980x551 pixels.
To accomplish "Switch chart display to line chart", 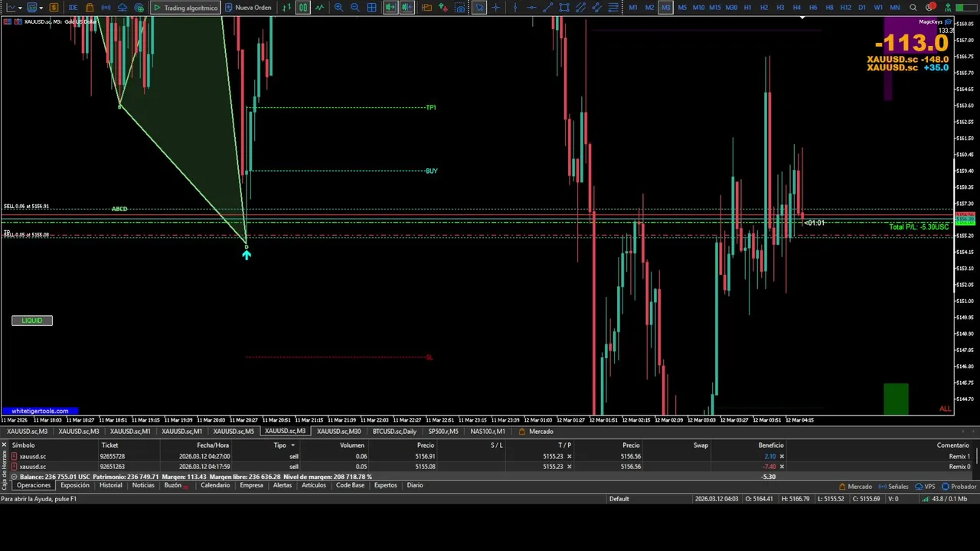I will (x=319, y=8).
